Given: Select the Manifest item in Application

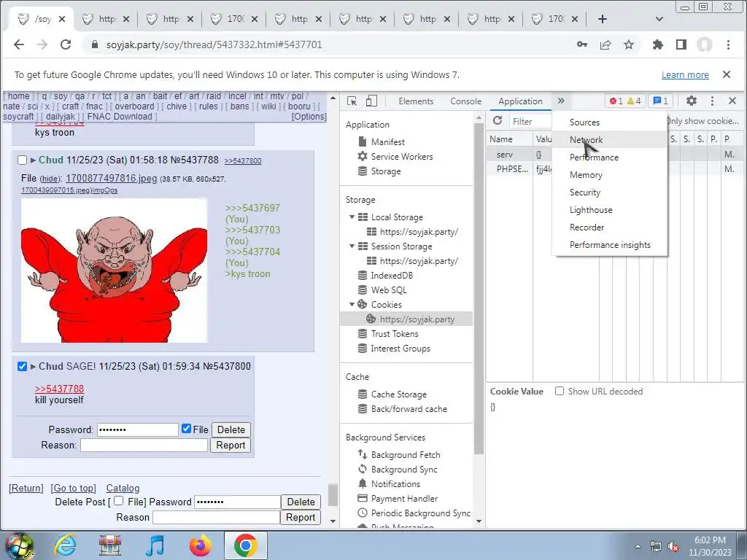Looking at the screenshot, I should 387,142.
